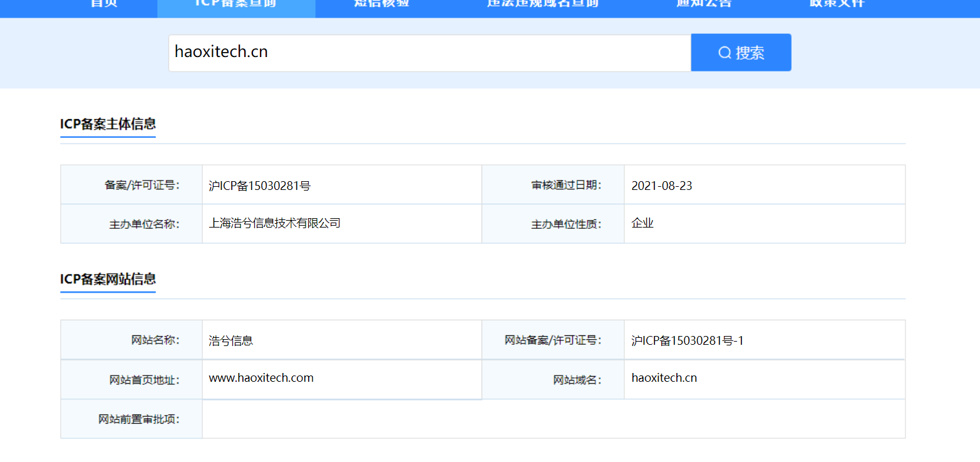This screenshot has height=462, width=980.
Task: Open the 通知公告 navigation tab
Action: tap(704, 3)
